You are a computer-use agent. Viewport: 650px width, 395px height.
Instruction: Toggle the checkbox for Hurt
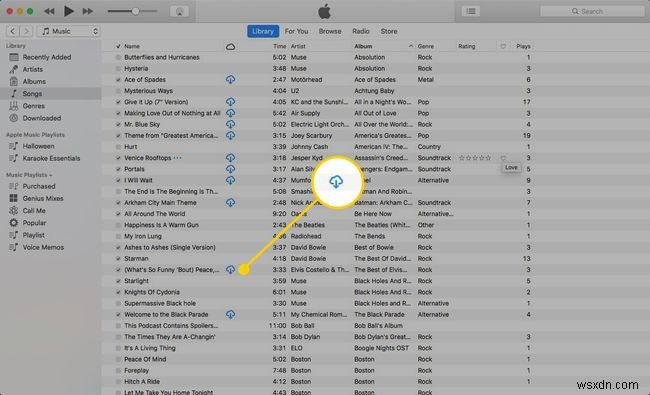coord(119,147)
